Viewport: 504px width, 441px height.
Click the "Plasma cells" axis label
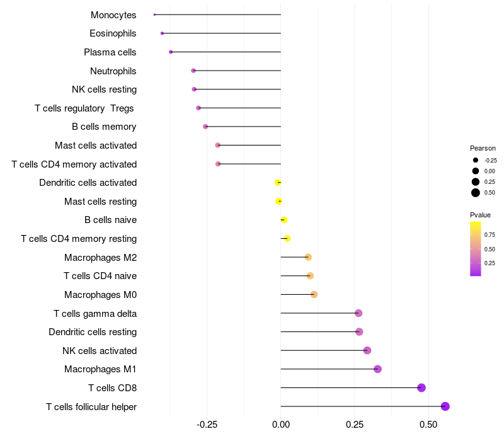pyautogui.click(x=110, y=52)
